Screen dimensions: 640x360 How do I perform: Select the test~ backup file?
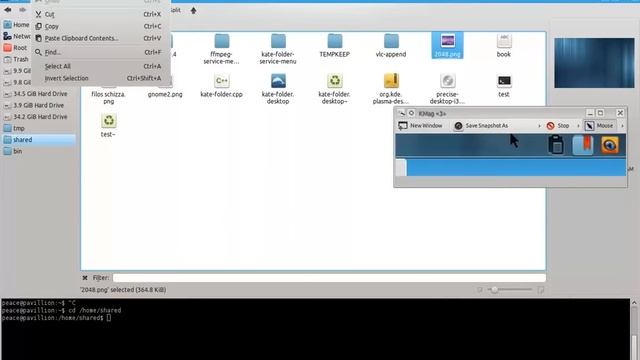click(109, 120)
